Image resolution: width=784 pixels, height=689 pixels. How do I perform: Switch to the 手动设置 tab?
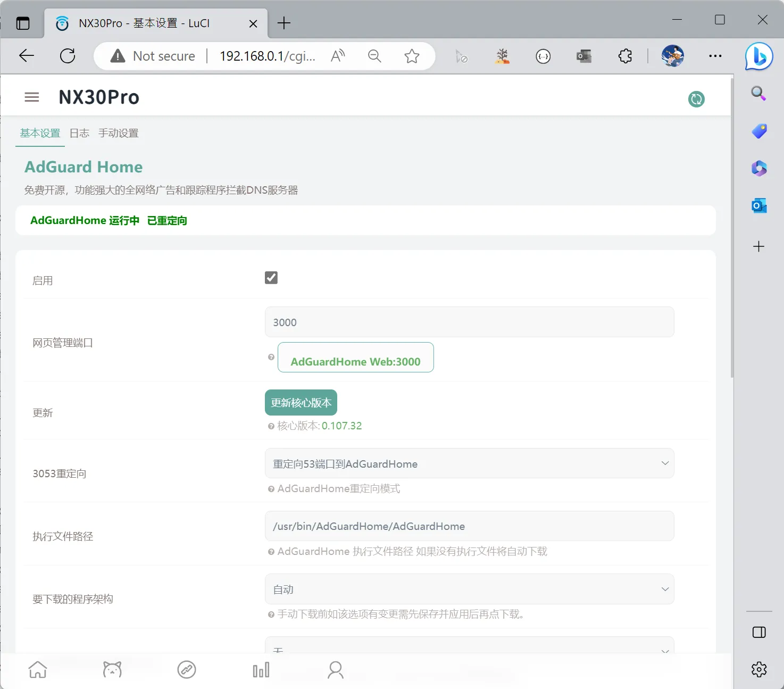point(118,133)
